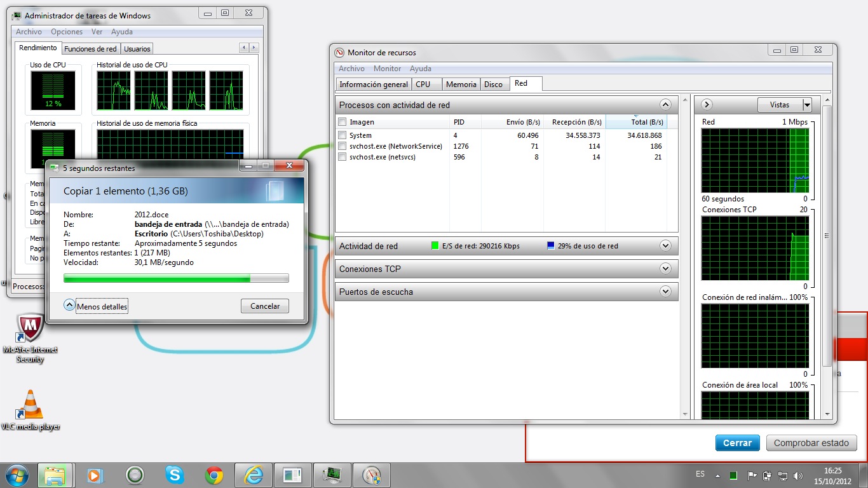Launch VLC media player desktop shortcut
This screenshot has height=488, width=868.
29,407
